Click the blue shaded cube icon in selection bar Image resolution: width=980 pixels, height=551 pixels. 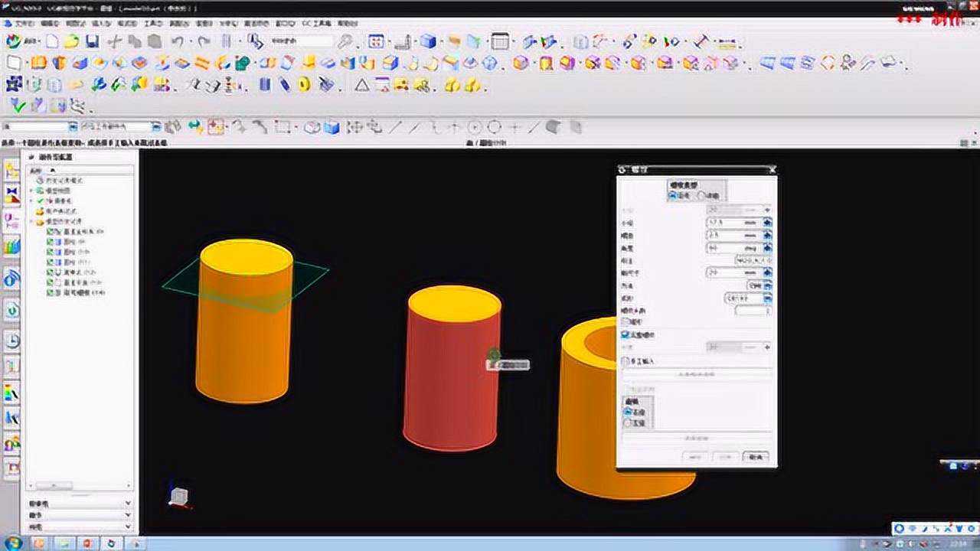[x=332, y=127]
